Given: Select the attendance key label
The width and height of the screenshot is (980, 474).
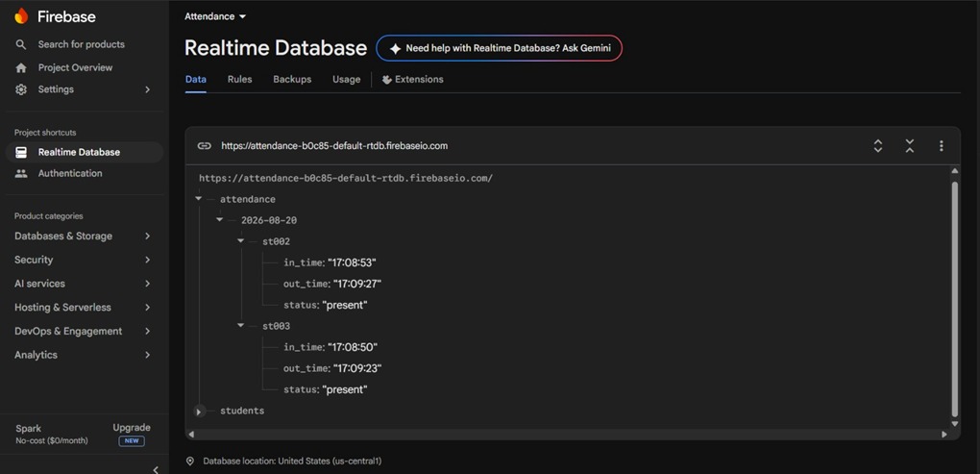Looking at the screenshot, I should tap(248, 199).
